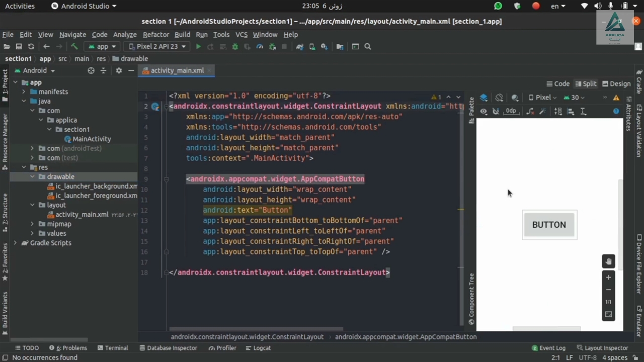The image size is (644, 362).
Task: Click the night mode icon in preview toolbar
Action: coord(515,98)
